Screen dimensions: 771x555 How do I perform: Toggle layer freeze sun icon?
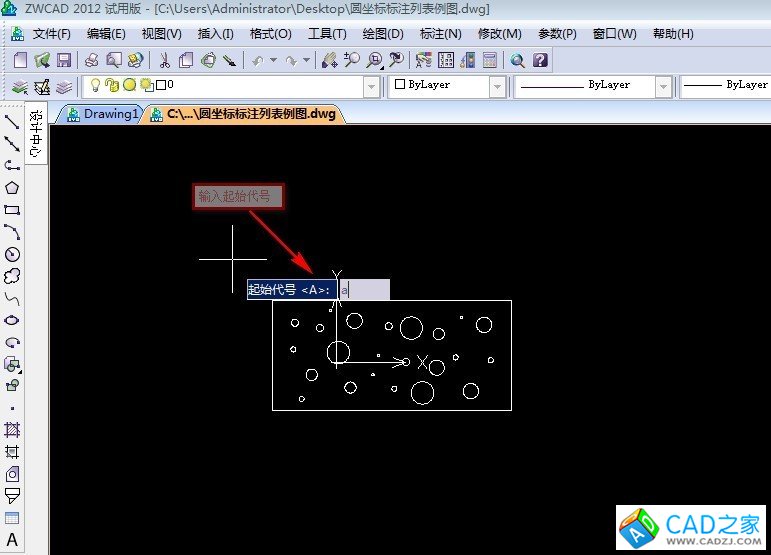(x=129, y=86)
